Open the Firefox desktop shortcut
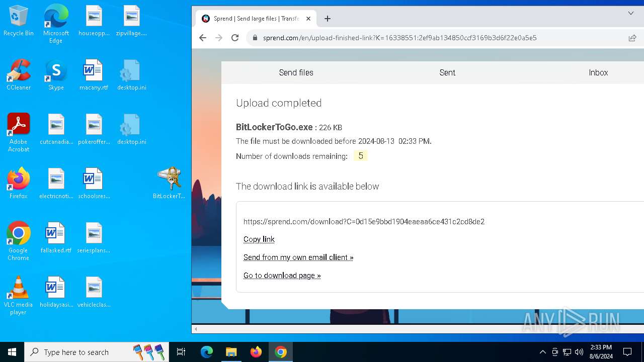The width and height of the screenshot is (644, 362). [x=19, y=184]
